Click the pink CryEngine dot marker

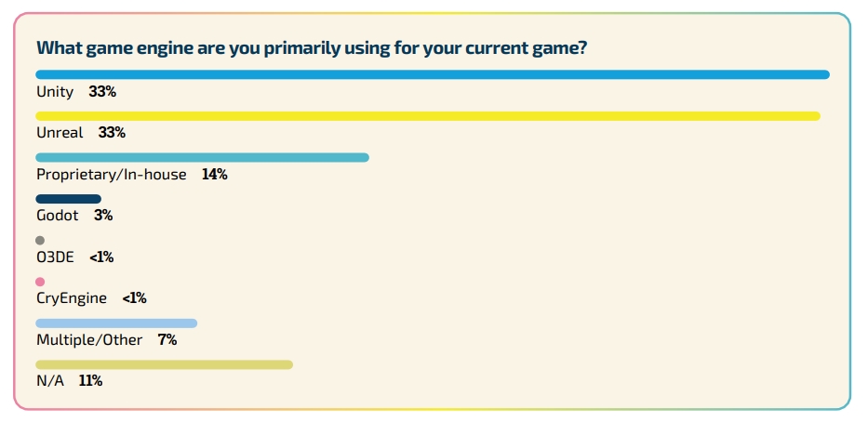coord(40,282)
